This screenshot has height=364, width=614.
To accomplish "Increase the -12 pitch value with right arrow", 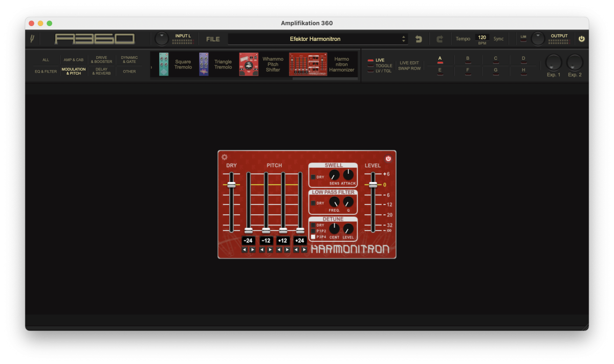I will (x=270, y=250).
